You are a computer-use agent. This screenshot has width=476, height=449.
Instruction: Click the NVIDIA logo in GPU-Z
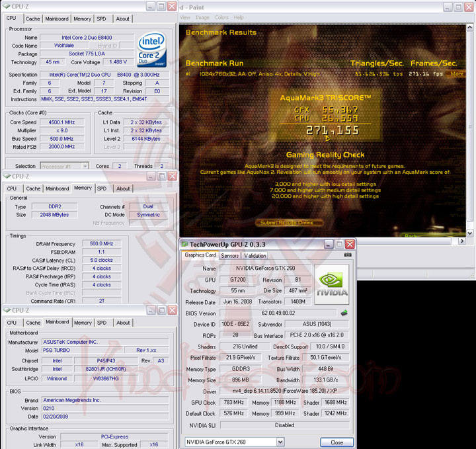click(332, 284)
